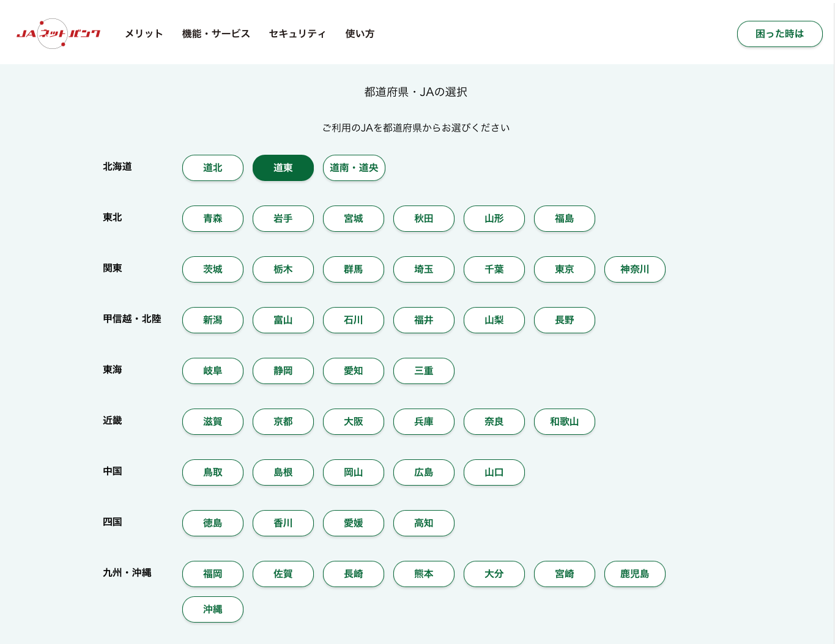The height and width of the screenshot is (644, 835).
Task: Click 愛知 in the 東海 row
Action: [354, 371]
